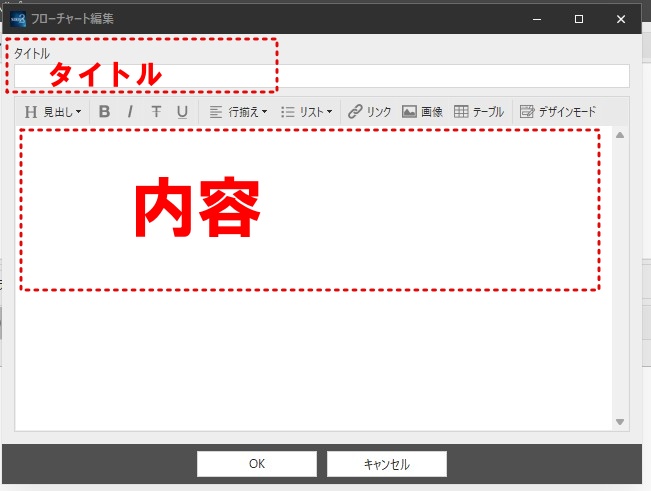This screenshot has width=651, height=491.
Task: Open the リスト list dropdown
Action: [306, 112]
